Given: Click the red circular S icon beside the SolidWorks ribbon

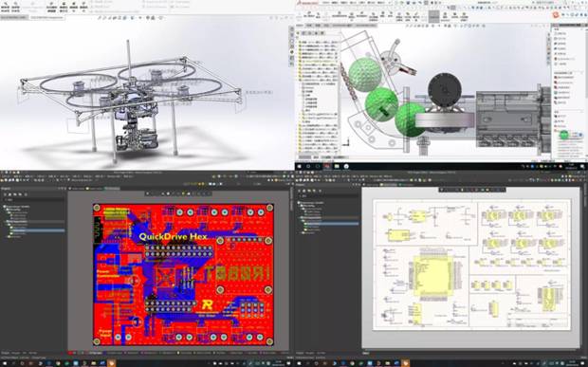Looking at the screenshot, I should point(556,15).
